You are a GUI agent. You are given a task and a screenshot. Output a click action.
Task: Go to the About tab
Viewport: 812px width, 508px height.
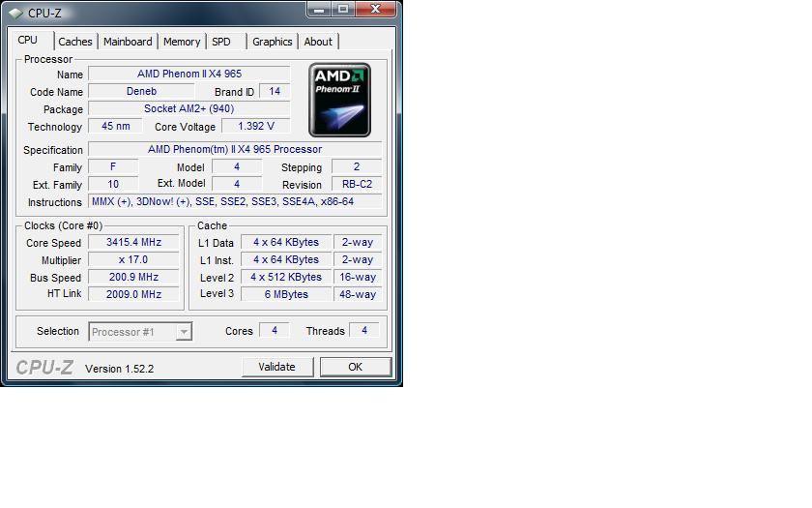[318, 42]
